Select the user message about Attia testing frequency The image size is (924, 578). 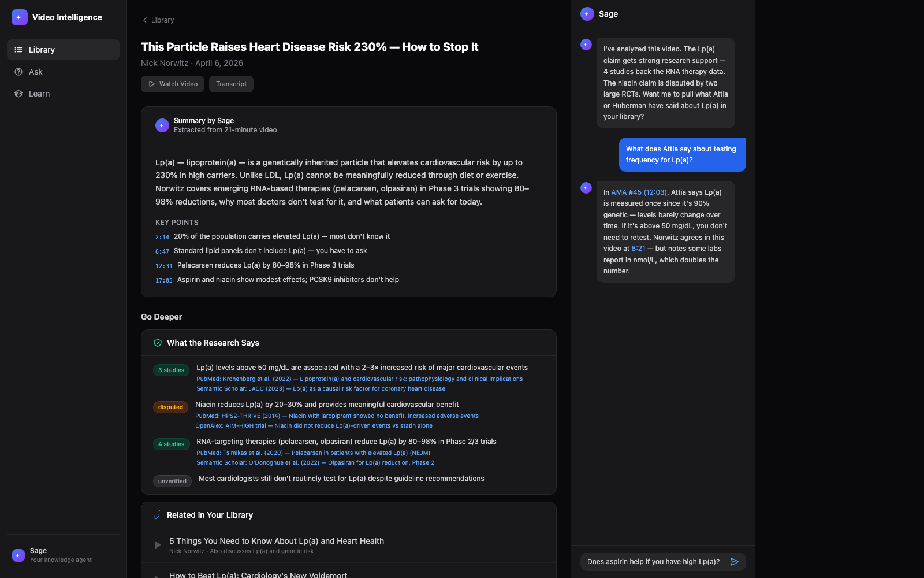tap(683, 154)
